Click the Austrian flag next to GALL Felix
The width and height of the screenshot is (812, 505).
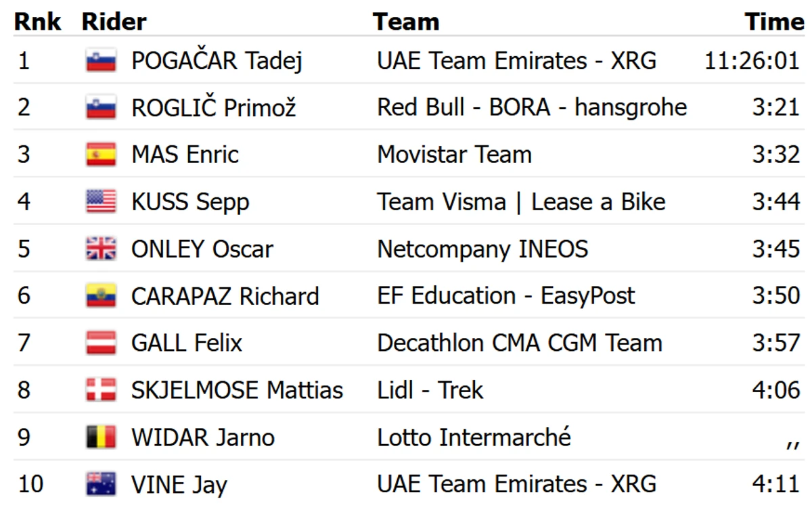(101, 343)
